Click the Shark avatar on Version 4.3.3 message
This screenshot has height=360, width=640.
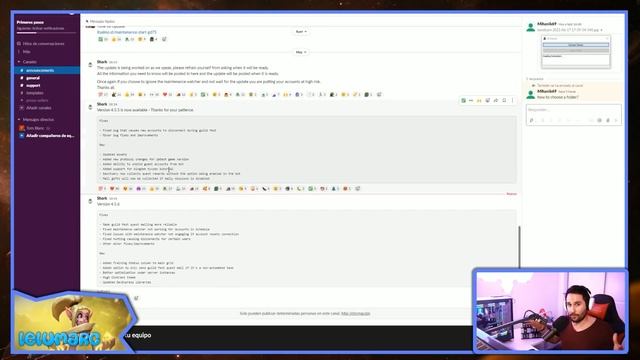90,107
